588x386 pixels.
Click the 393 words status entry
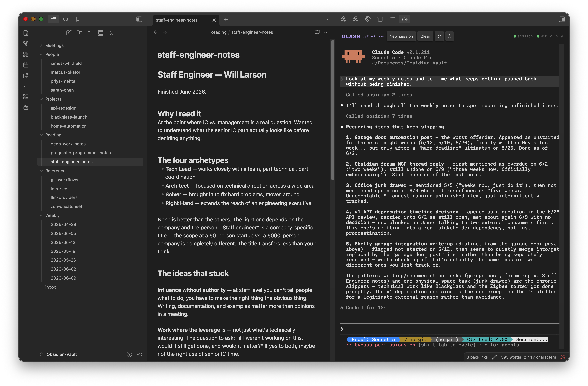point(511,357)
